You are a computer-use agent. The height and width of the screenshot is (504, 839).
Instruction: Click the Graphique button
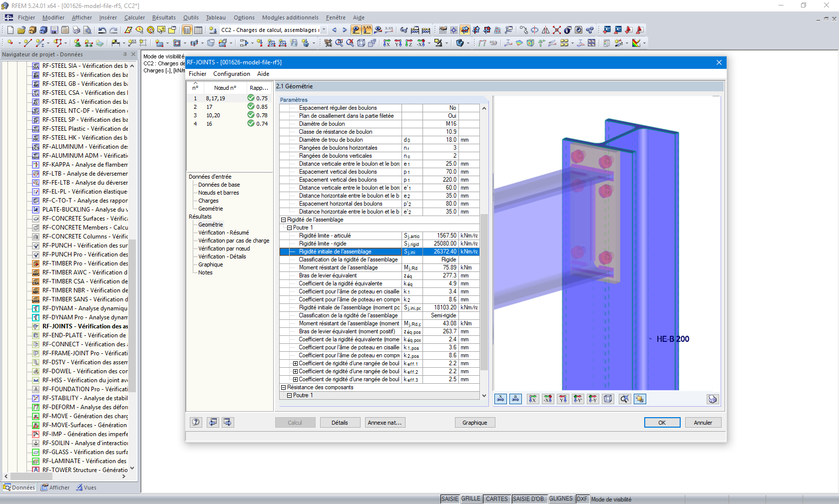coord(474,423)
